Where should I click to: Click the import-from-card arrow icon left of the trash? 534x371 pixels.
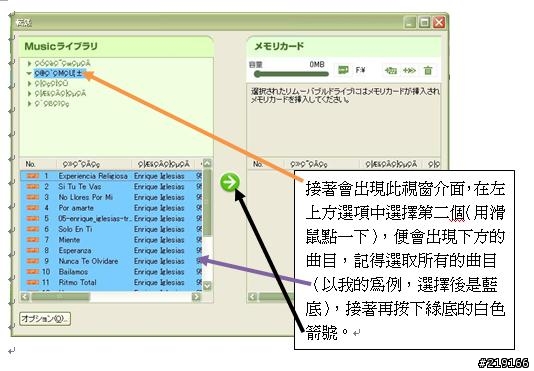(x=391, y=70)
